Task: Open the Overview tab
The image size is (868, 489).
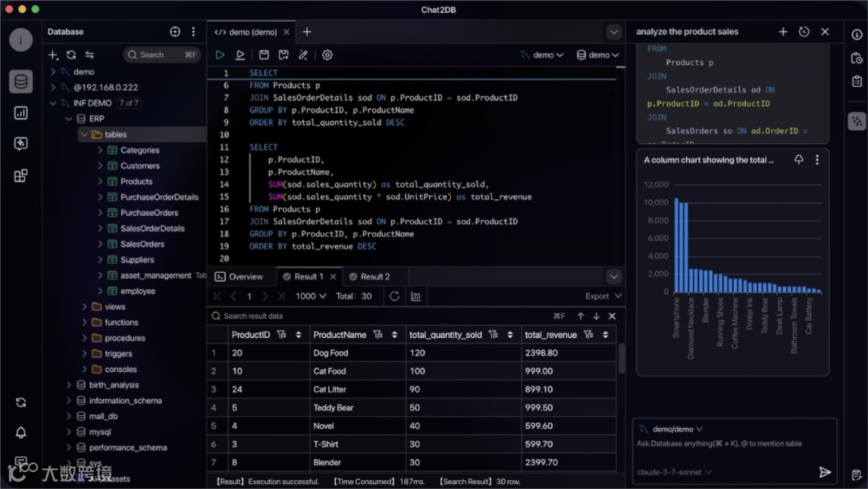Action: click(x=240, y=276)
